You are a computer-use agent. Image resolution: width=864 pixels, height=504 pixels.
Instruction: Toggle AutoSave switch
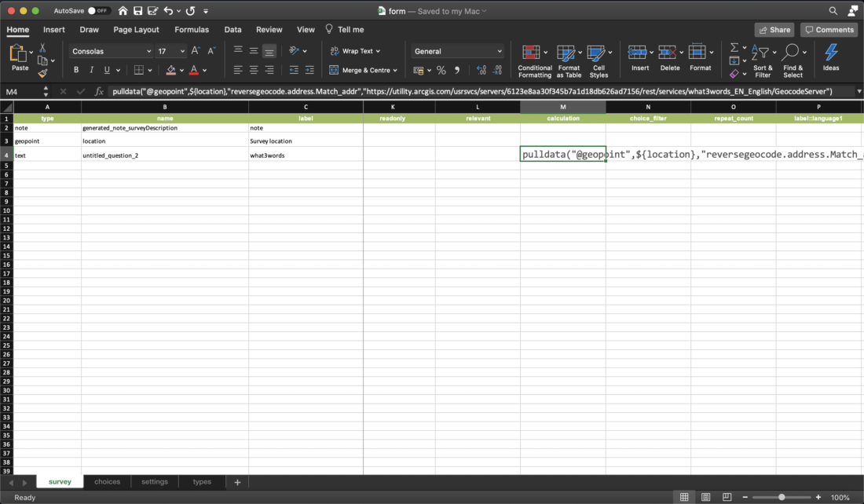[x=99, y=11]
